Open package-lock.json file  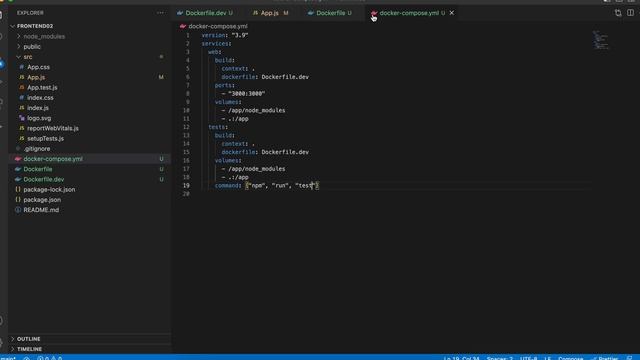coord(49,189)
